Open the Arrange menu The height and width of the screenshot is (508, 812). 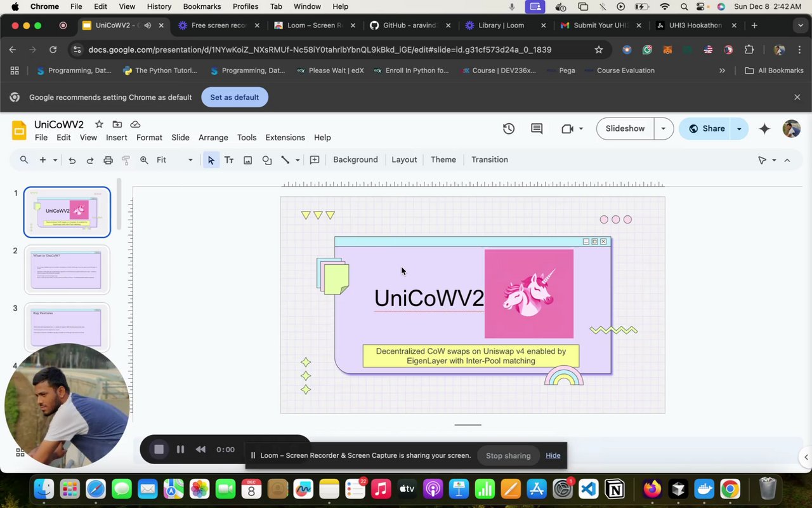pos(213,138)
